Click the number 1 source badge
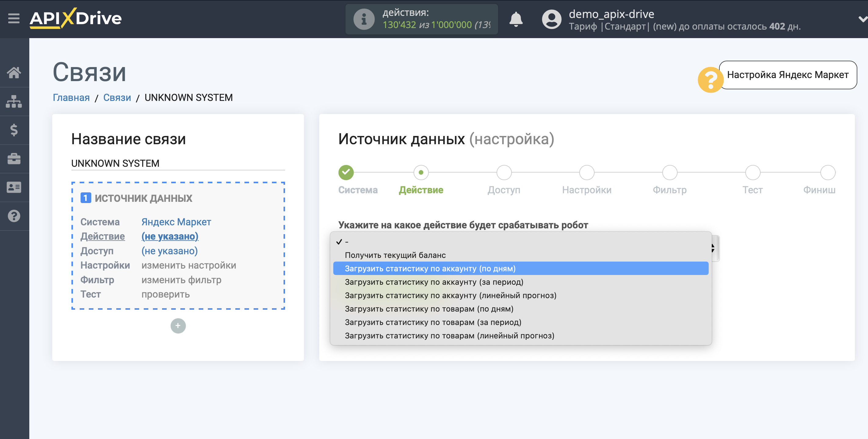Viewport: 868px width, 439px height. point(85,198)
